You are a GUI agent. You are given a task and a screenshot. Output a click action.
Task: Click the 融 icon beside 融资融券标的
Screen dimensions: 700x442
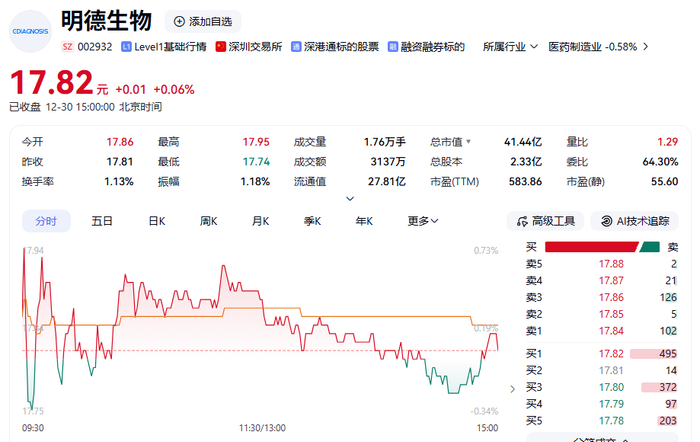click(393, 47)
